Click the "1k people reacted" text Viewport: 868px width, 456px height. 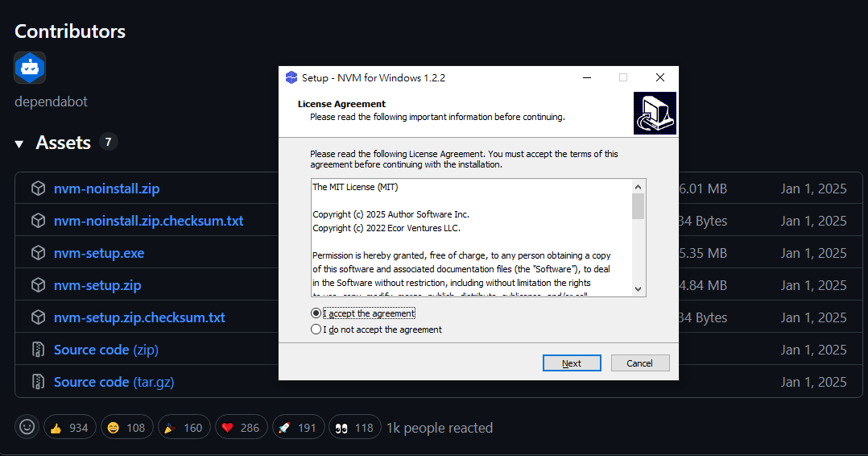440,428
